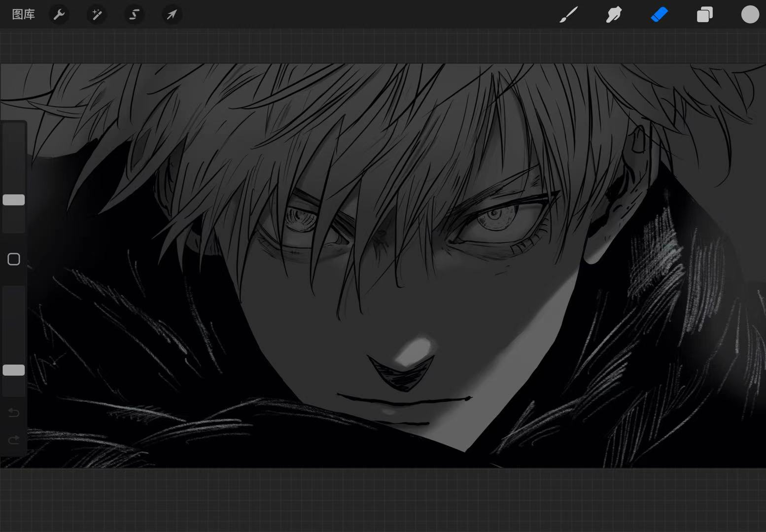Open the gray color picker circle
This screenshot has width=766, height=532.
pyautogui.click(x=750, y=15)
